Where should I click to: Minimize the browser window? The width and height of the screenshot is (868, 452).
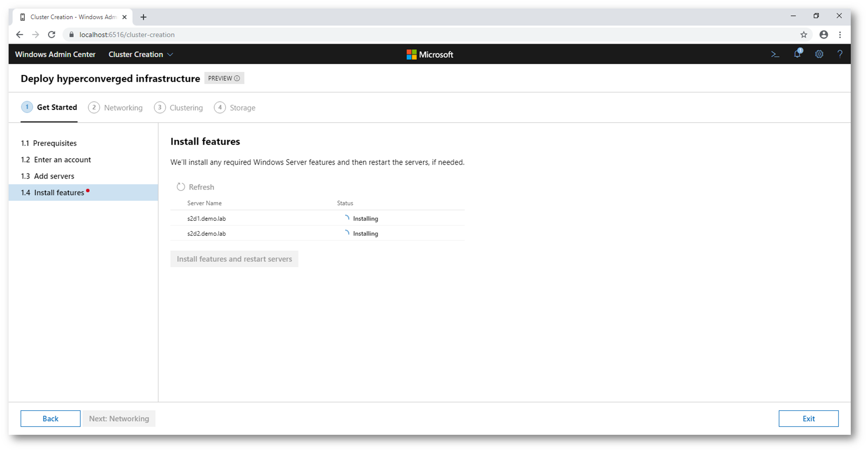click(793, 16)
